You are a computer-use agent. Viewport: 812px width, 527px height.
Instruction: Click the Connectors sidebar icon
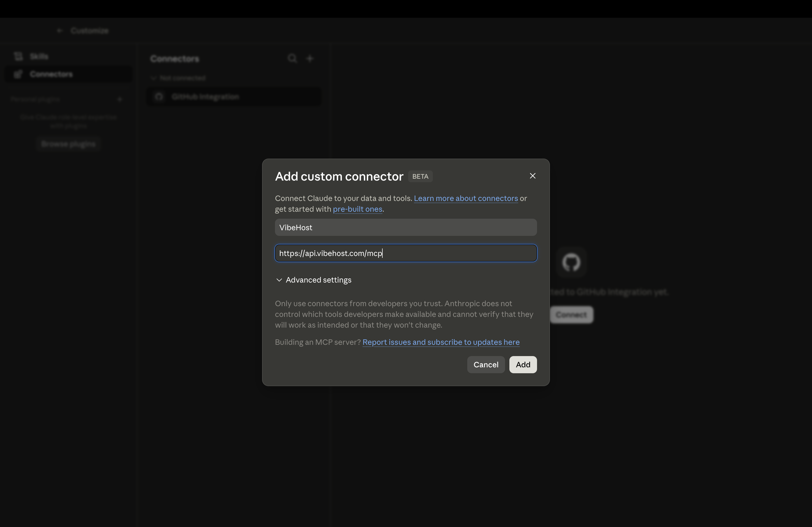click(x=19, y=74)
